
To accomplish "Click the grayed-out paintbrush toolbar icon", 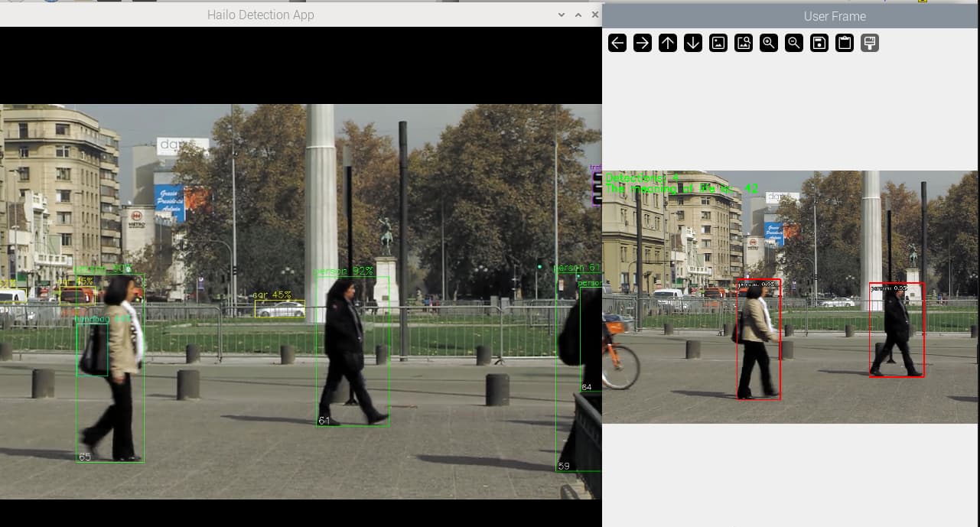I will click(x=870, y=43).
